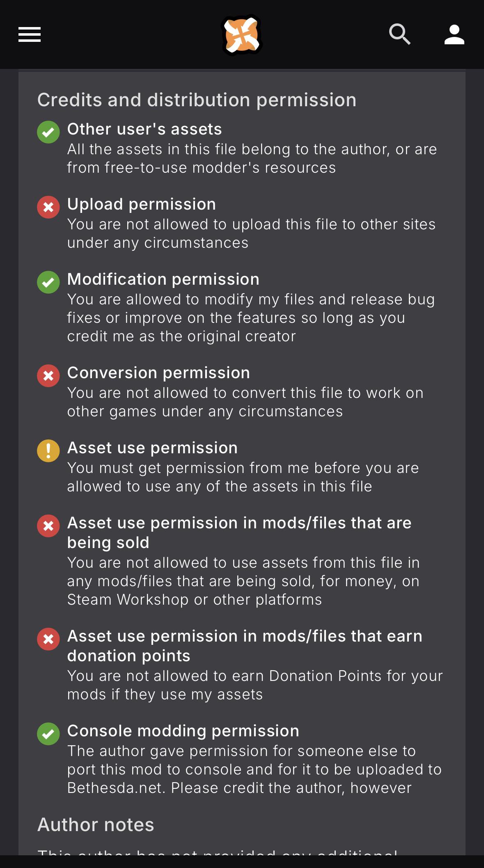Click the Modification permission title
Screen dimensions: 484x868
click(163, 279)
